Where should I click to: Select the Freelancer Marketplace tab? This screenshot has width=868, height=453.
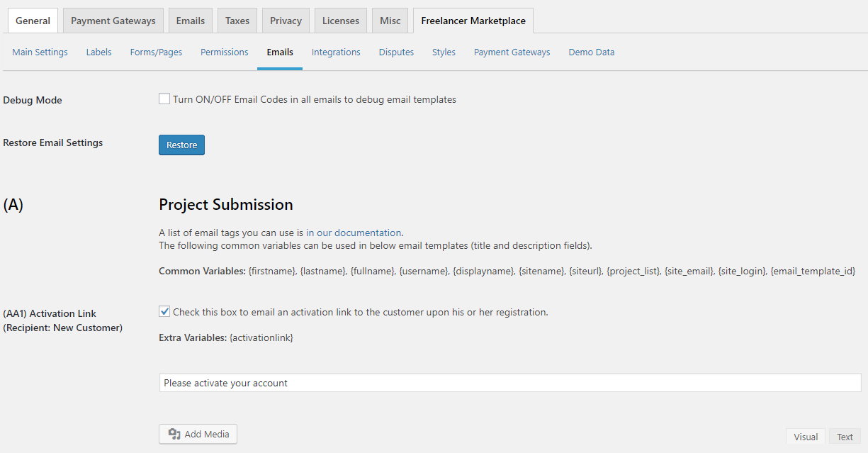tap(473, 21)
